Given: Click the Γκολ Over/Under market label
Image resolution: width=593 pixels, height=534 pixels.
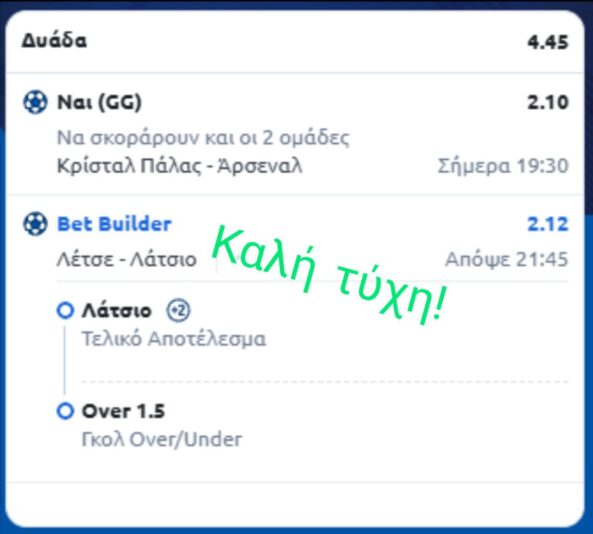Looking at the screenshot, I should 162,439.
